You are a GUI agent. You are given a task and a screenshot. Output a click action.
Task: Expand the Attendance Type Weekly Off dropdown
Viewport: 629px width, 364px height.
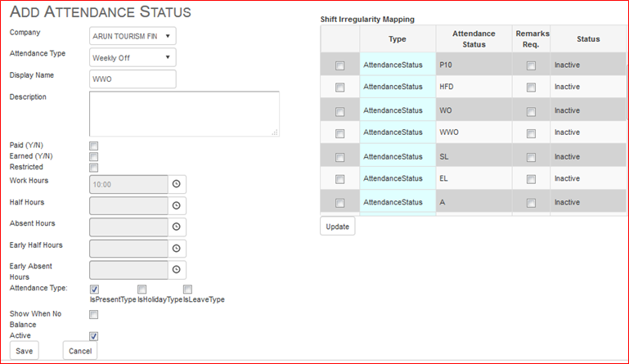[x=133, y=57]
